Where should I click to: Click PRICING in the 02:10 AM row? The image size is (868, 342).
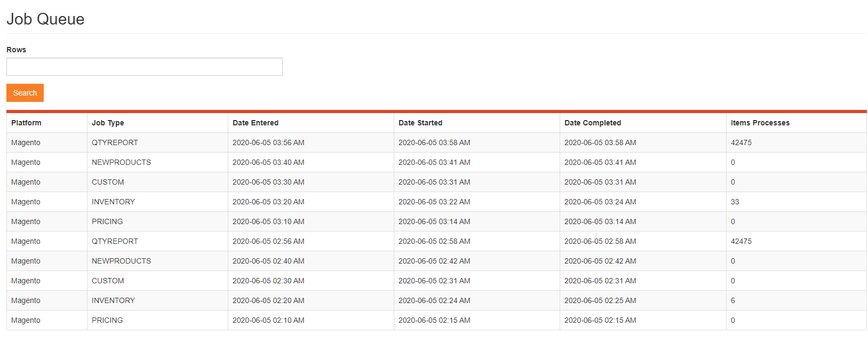click(107, 320)
